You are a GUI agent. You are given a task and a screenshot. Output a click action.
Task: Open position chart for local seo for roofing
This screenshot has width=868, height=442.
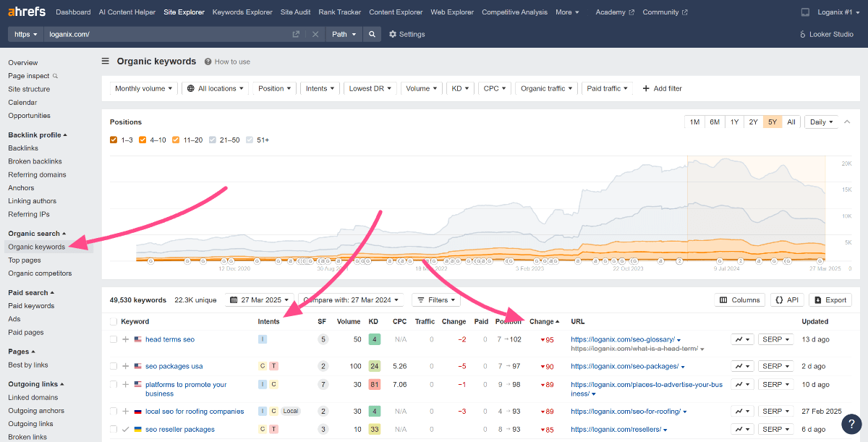742,411
